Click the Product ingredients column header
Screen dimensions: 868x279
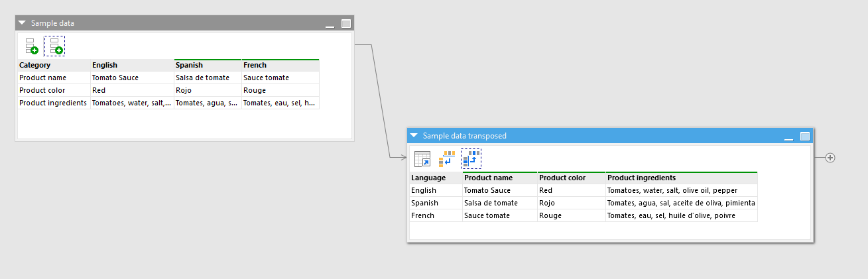click(681, 178)
